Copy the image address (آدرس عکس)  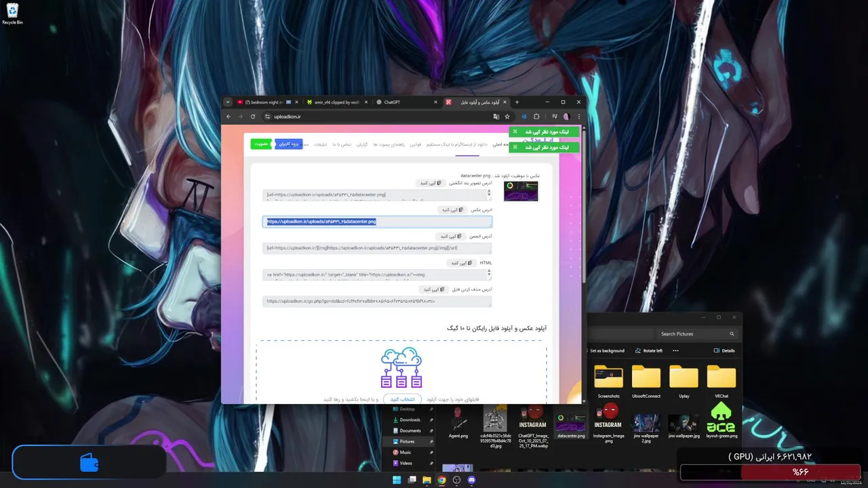pos(452,210)
